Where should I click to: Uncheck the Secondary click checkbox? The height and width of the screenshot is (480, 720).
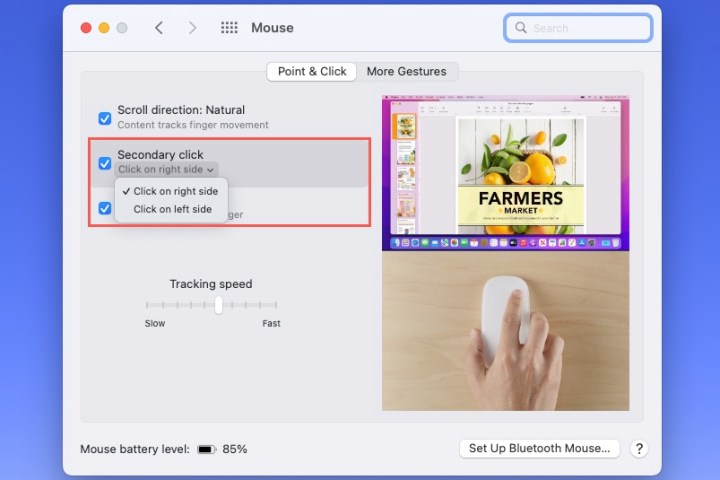pyautogui.click(x=105, y=163)
